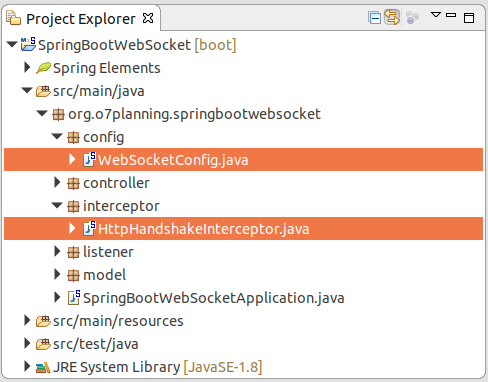Close the Project Explorer tab
488x382 pixels.
(x=148, y=18)
